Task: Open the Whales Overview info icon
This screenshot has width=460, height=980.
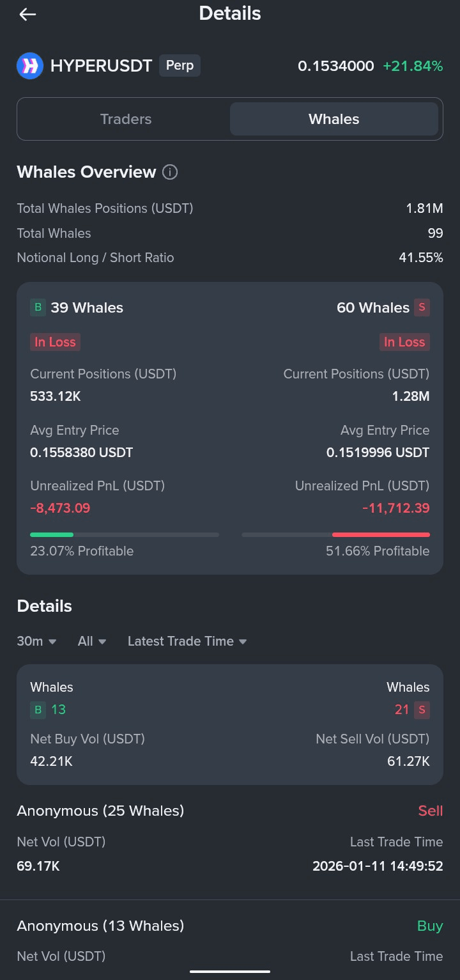Action: [x=170, y=172]
